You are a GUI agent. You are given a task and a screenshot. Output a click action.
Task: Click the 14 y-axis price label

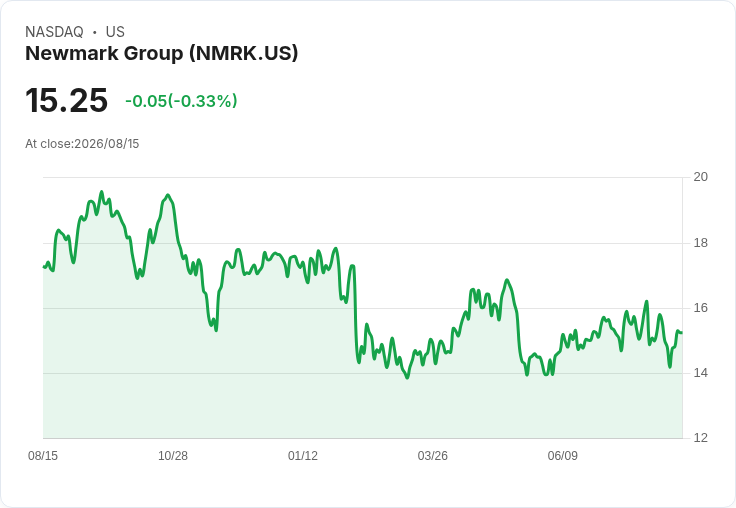pos(700,373)
